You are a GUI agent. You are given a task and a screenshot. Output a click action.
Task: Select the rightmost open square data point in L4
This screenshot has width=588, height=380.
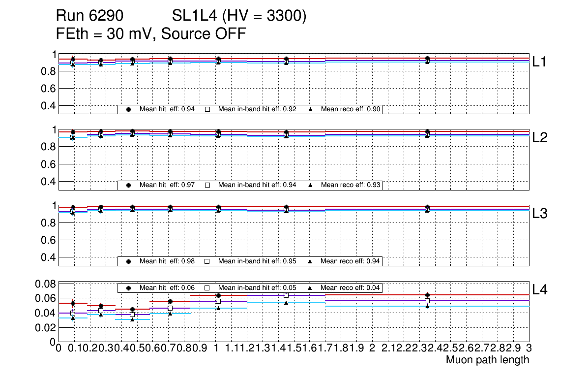[427, 301]
